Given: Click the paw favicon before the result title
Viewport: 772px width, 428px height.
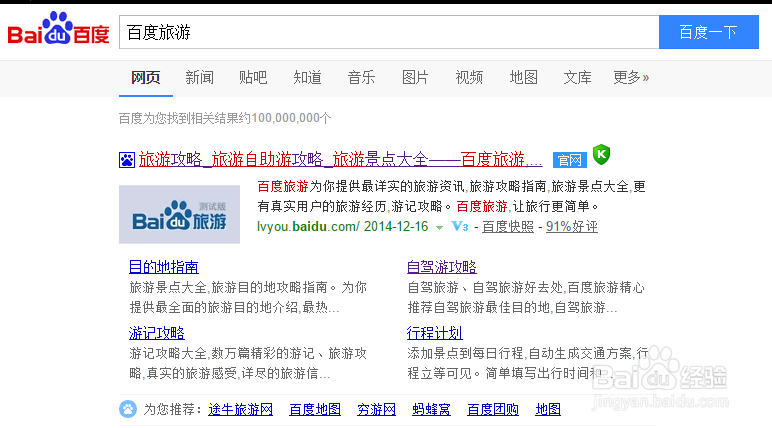Looking at the screenshot, I should [x=127, y=160].
